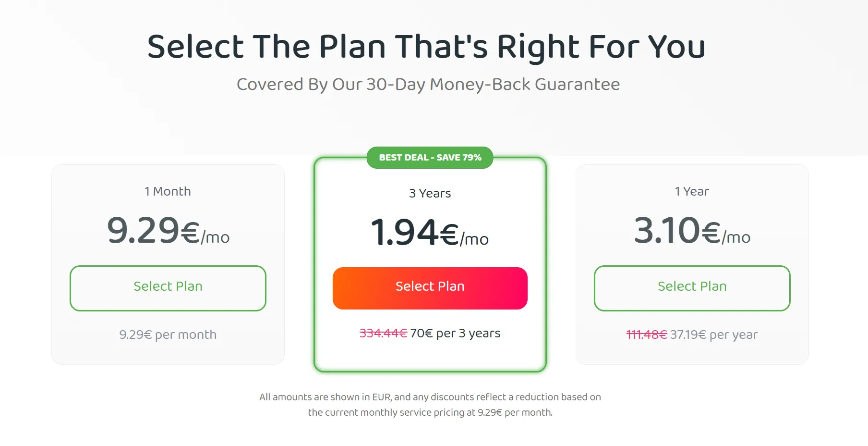Click the 3 Years plan heading

click(x=430, y=193)
